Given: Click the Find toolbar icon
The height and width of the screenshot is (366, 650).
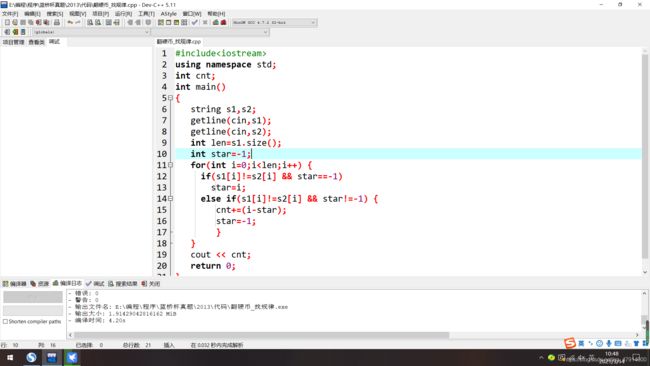Looking at the screenshot, I should coord(90,22).
